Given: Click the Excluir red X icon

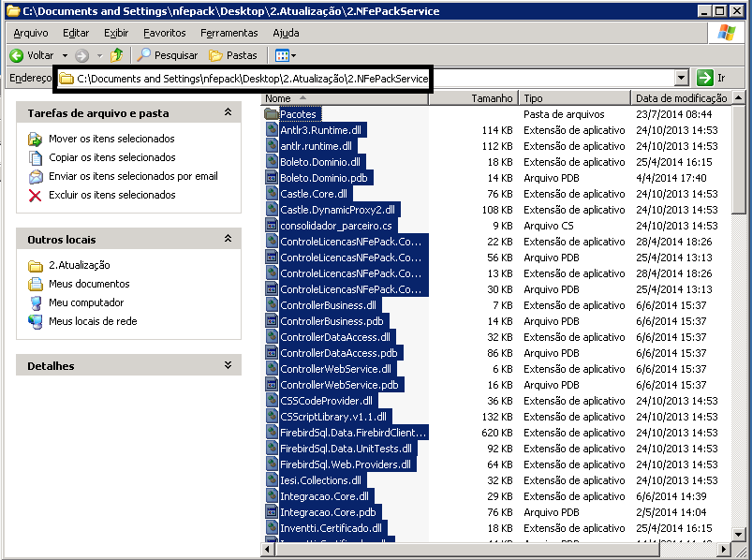Looking at the screenshot, I should tap(36, 195).
